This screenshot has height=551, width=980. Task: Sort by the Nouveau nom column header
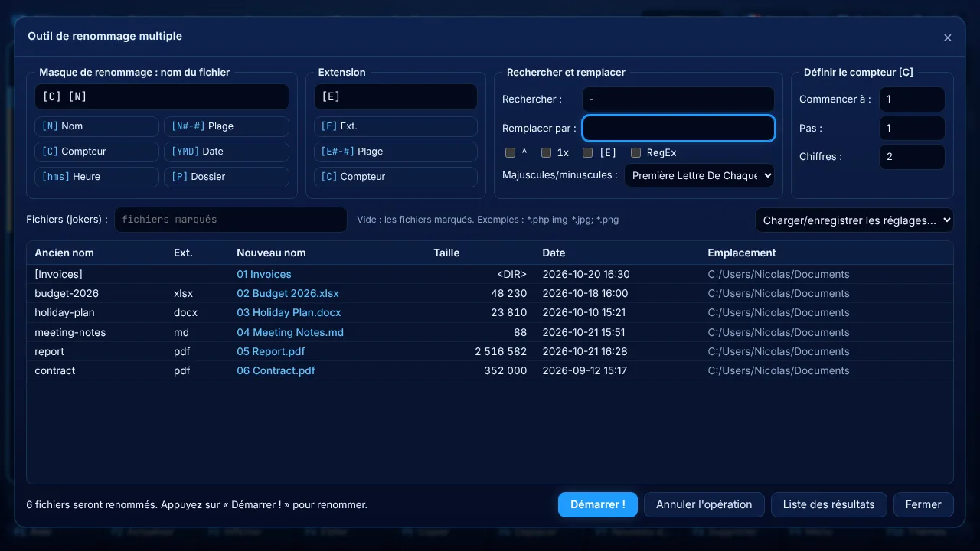coord(271,253)
